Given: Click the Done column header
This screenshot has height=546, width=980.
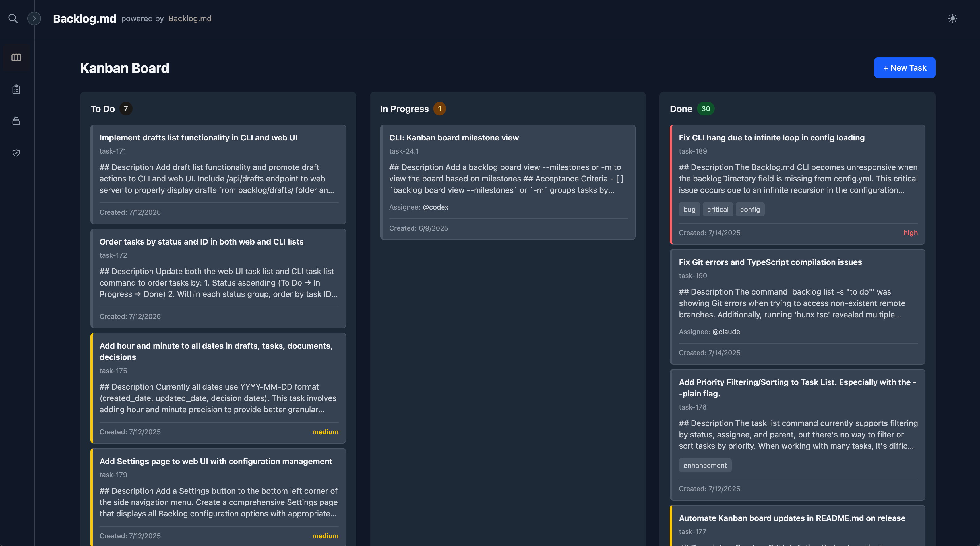Looking at the screenshot, I should [681, 109].
